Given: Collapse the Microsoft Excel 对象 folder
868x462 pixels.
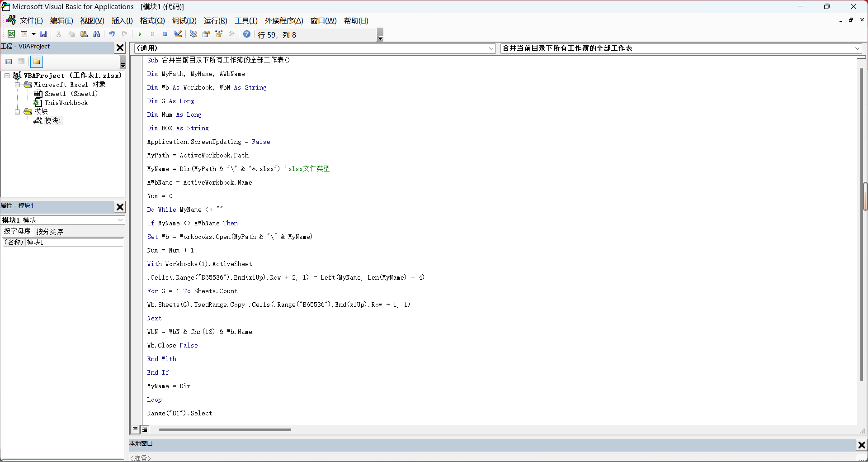Looking at the screenshot, I should coord(17,85).
